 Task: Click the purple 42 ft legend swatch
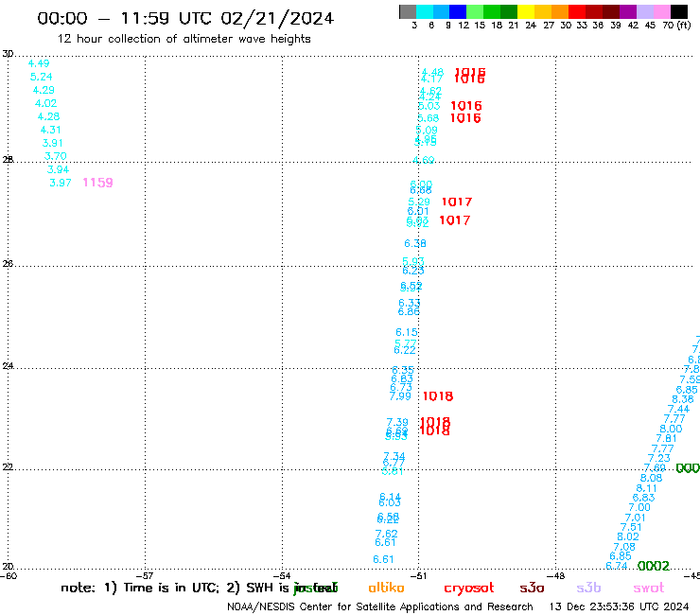(628, 11)
